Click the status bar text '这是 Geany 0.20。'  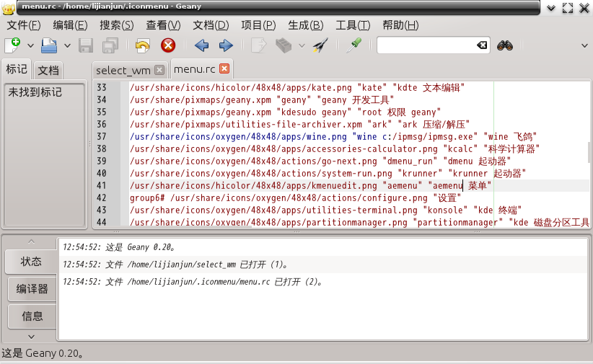[x=43, y=353]
